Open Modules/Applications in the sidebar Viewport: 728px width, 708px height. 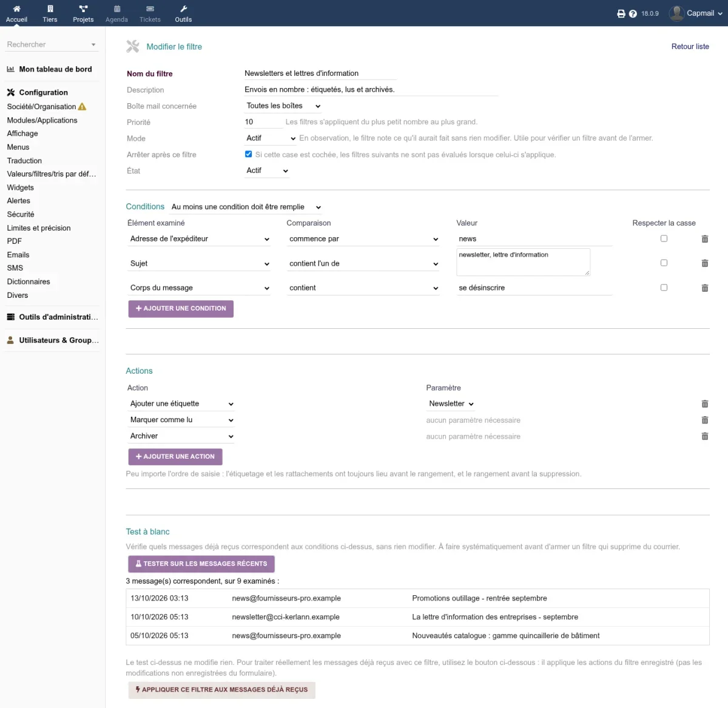pyautogui.click(x=42, y=120)
